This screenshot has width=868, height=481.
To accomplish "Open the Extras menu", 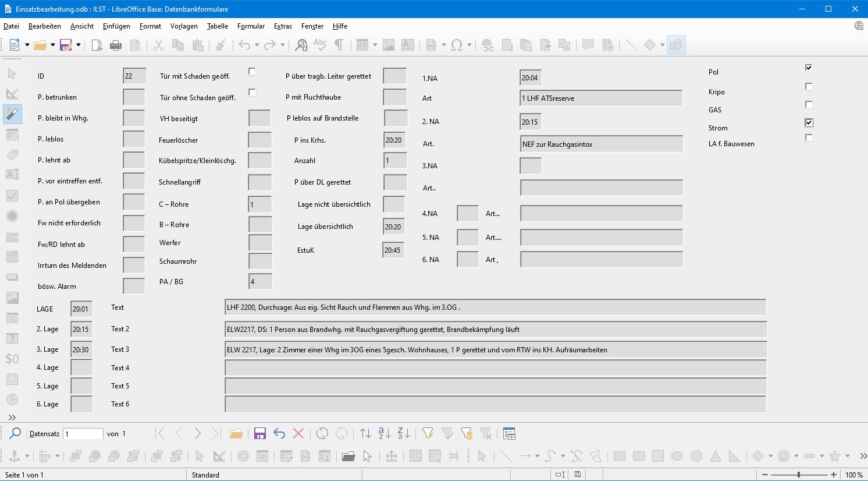I will tap(283, 26).
